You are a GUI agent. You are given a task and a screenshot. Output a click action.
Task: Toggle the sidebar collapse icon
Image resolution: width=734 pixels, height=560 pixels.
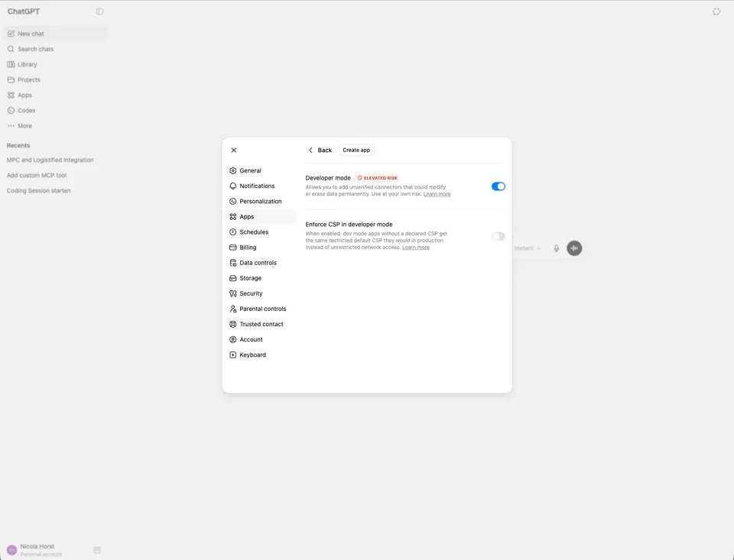click(99, 11)
